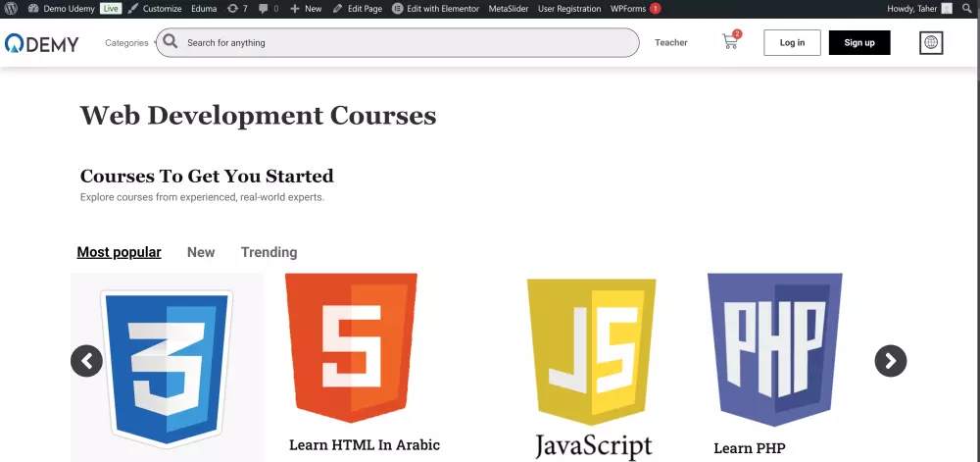Go to previous slide with left arrow

[86, 361]
